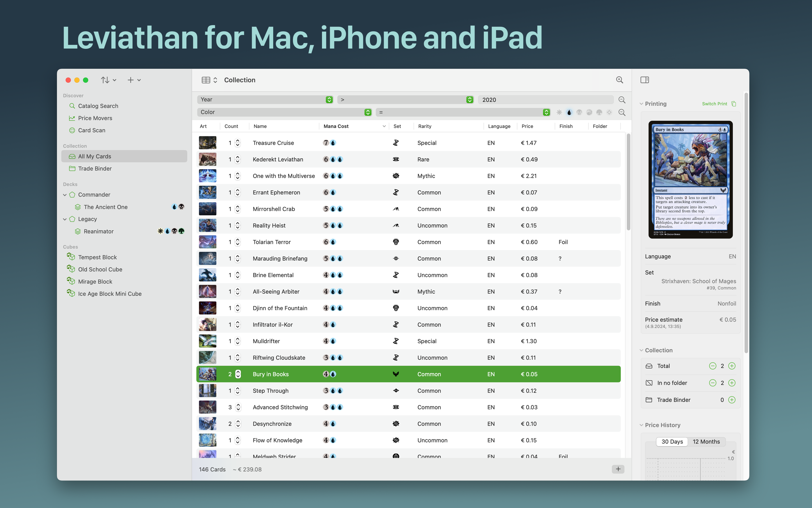812x508 pixels.
Task: Increase Total card count
Action: click(732, 366)
